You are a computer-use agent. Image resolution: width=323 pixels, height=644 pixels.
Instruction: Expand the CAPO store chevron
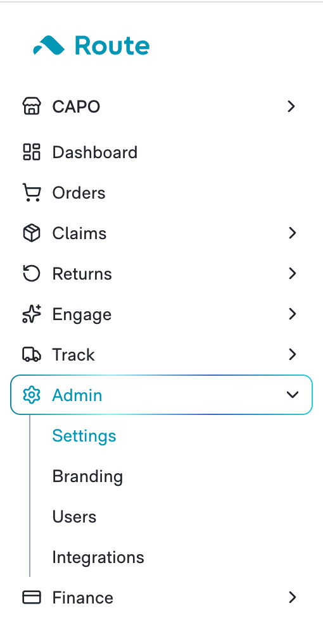point(291,106)
